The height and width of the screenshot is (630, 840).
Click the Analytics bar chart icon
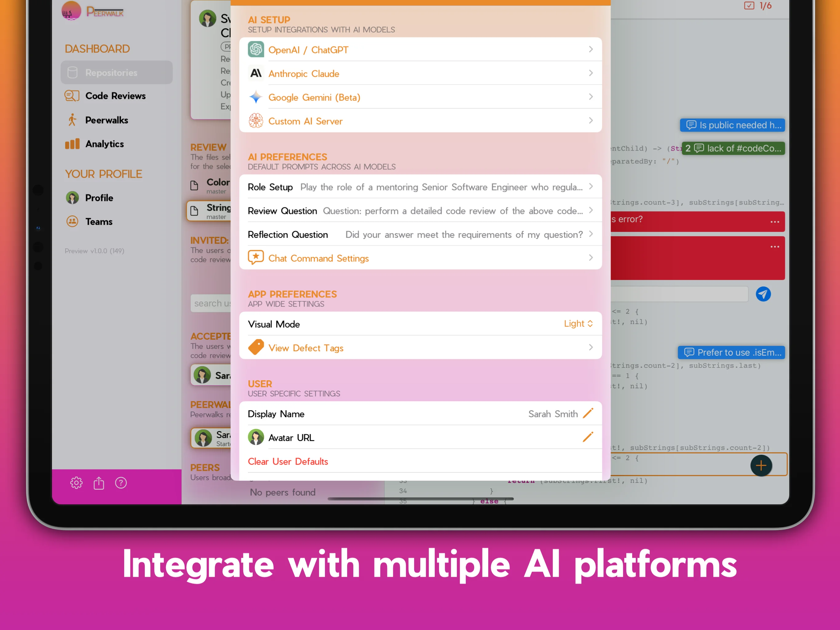pos(72,144)
